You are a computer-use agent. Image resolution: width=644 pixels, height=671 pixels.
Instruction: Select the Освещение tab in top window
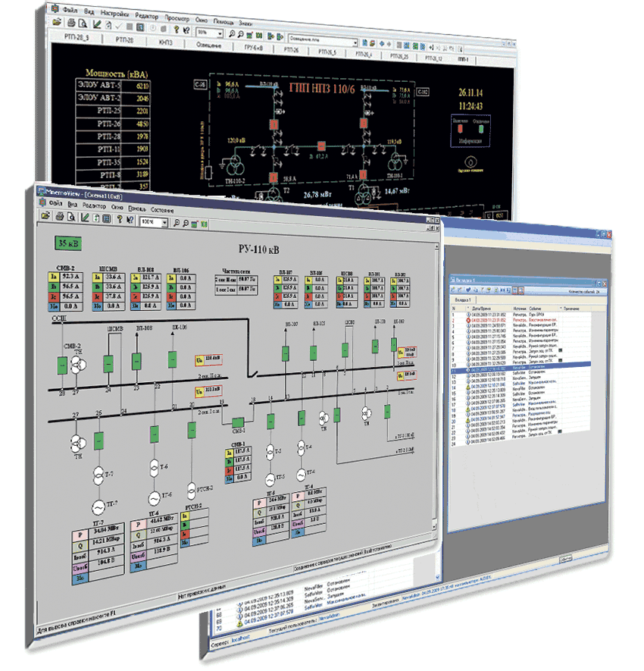pyautogui.click(x=208, y=45)
